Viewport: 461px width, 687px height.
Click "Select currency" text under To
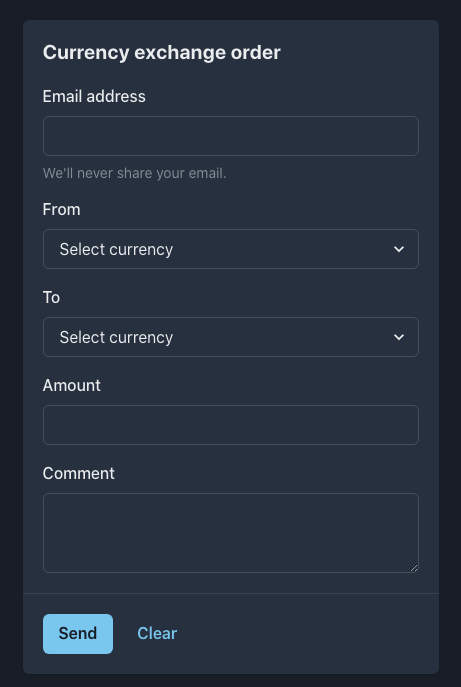coord(116,337)
